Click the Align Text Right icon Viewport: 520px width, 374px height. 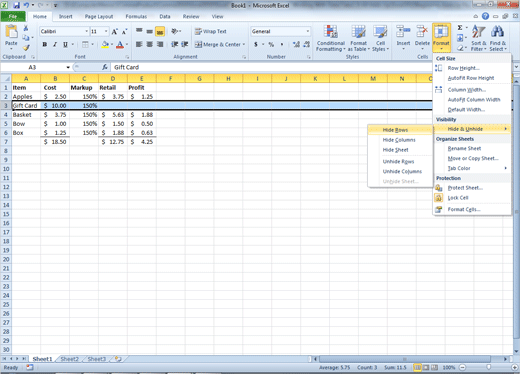click(160, 44)
